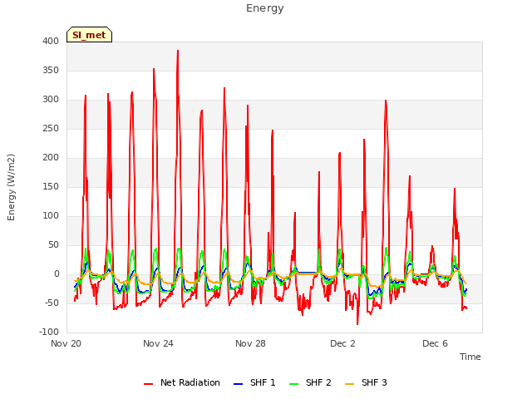This screenshot has width=532, height=399.
Task: Click the Dec 6 x-axis label
Action: (435, 343)
